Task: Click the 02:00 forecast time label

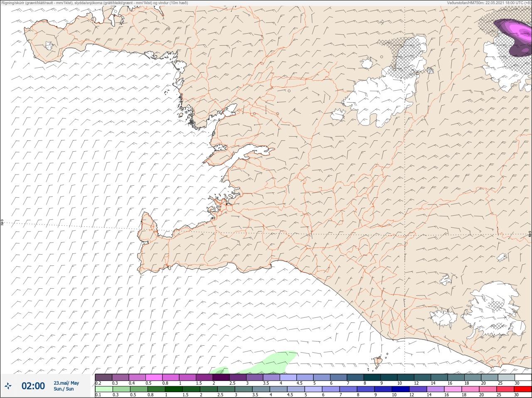Action: pyautogui.click(x=33, y=386)
